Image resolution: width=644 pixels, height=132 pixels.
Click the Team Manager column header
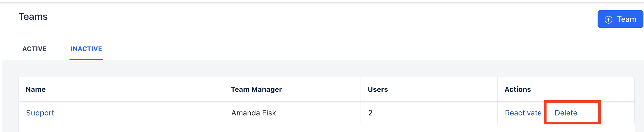pyautogui.click(x=256, y=89)
